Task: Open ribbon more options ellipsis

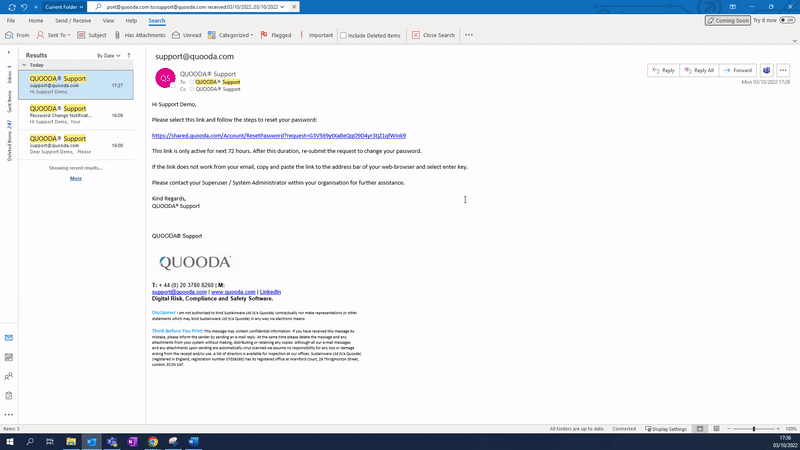Action: [469, 35]
